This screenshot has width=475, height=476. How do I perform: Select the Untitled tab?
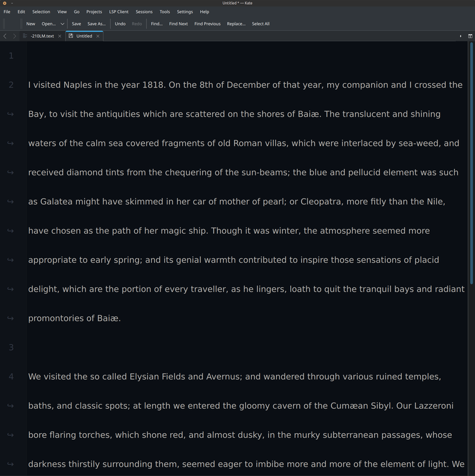[84, 36]
